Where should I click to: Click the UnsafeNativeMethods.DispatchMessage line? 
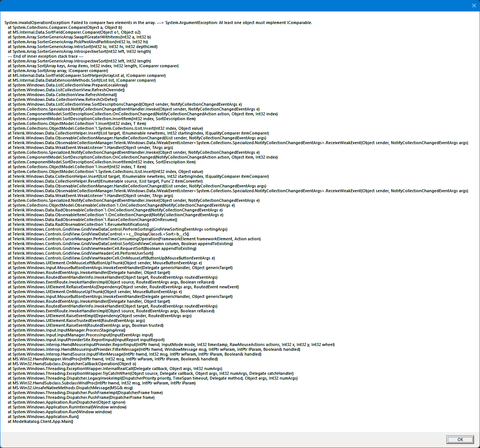coord(70,388)
